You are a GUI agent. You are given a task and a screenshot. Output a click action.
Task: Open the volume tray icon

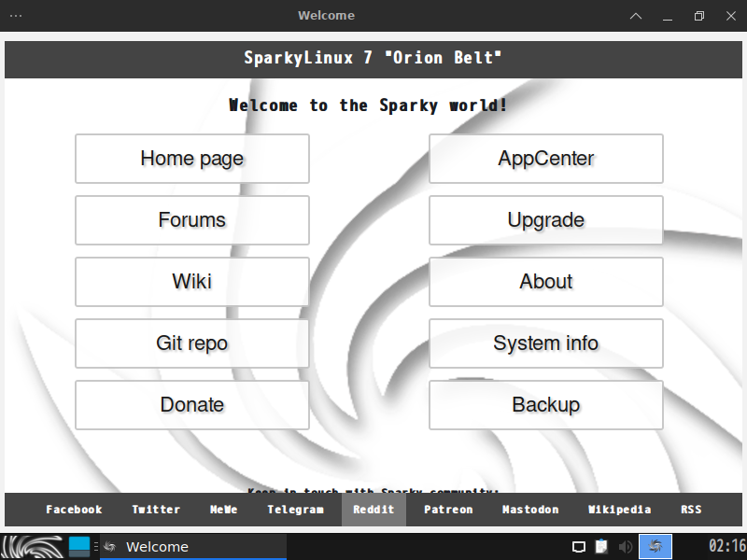(x=625, y=547)
